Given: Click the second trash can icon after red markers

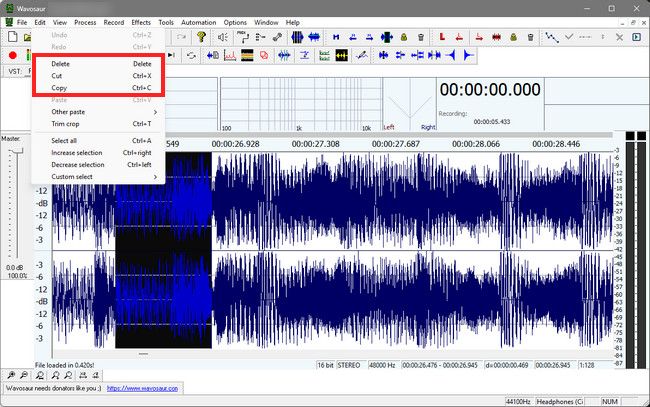Looking at the screenshot, I should (x=531, y=37).
